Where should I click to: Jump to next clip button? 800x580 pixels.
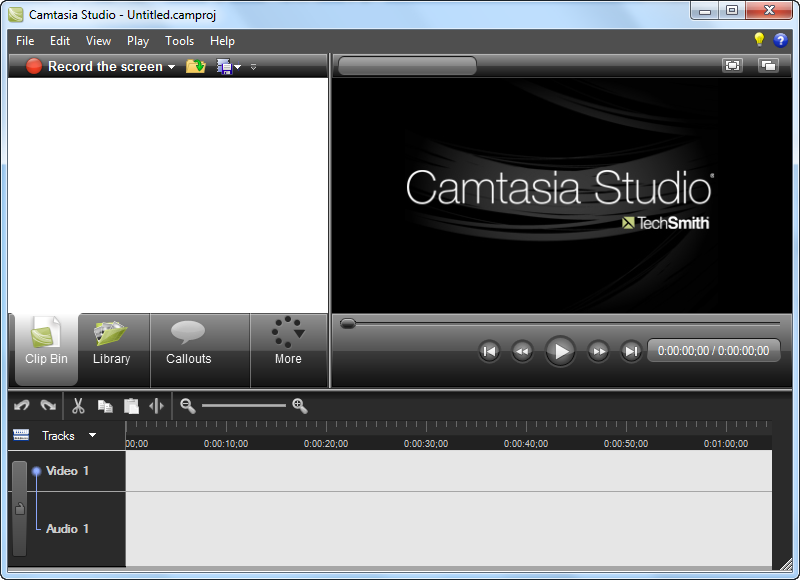631,351
